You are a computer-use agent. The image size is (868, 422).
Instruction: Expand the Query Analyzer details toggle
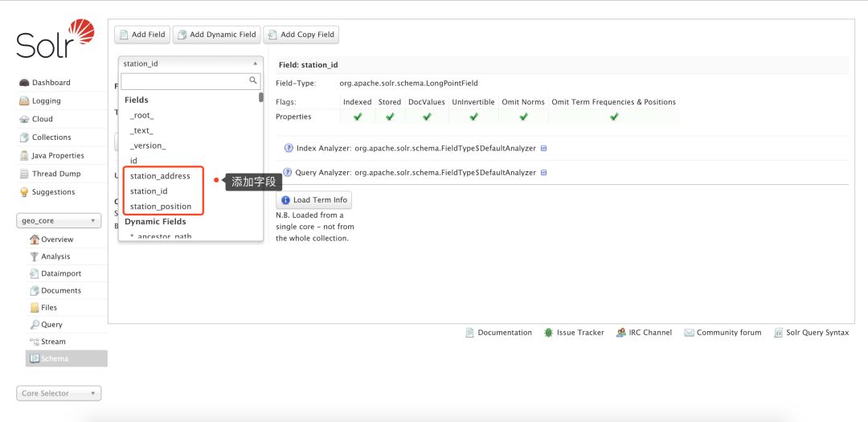(x=543, y=172)
